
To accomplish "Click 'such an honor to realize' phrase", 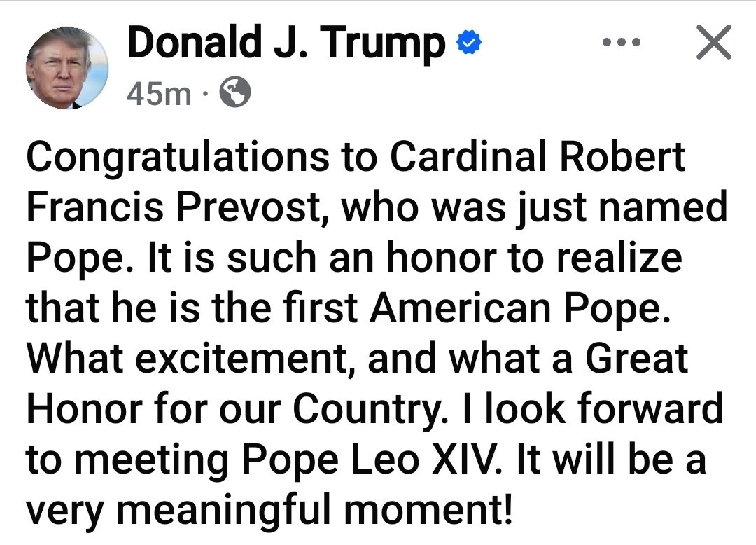I will (454, 258).
